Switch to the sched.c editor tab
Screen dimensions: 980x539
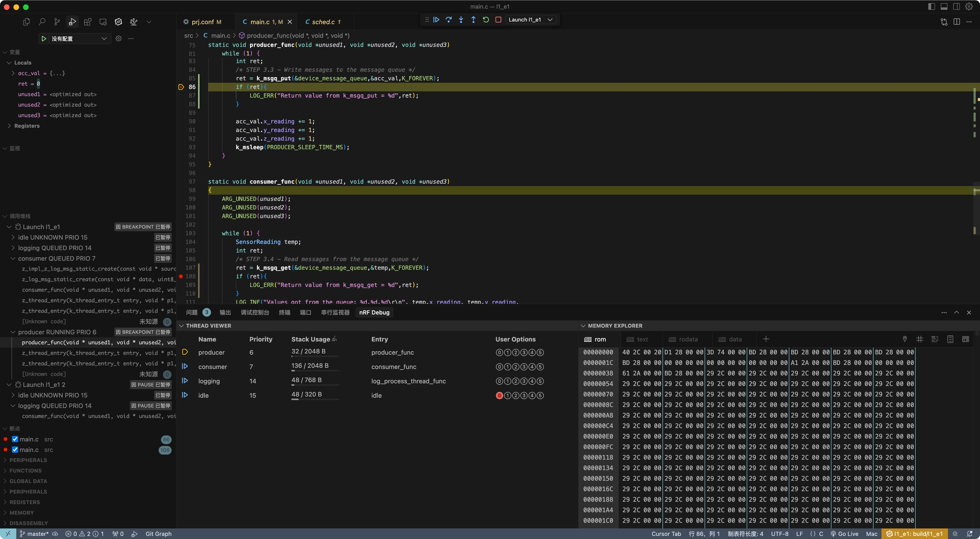click(323, 22)
